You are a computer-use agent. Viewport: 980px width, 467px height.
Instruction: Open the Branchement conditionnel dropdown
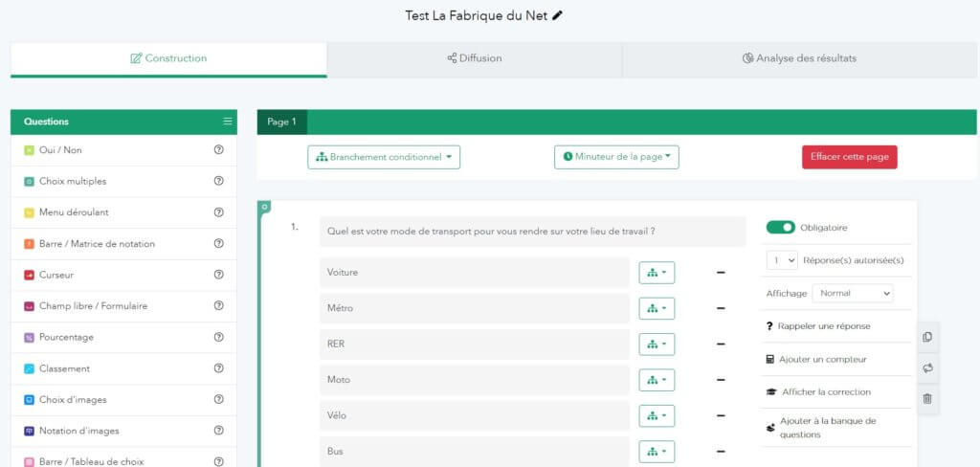tap(384, 157)
